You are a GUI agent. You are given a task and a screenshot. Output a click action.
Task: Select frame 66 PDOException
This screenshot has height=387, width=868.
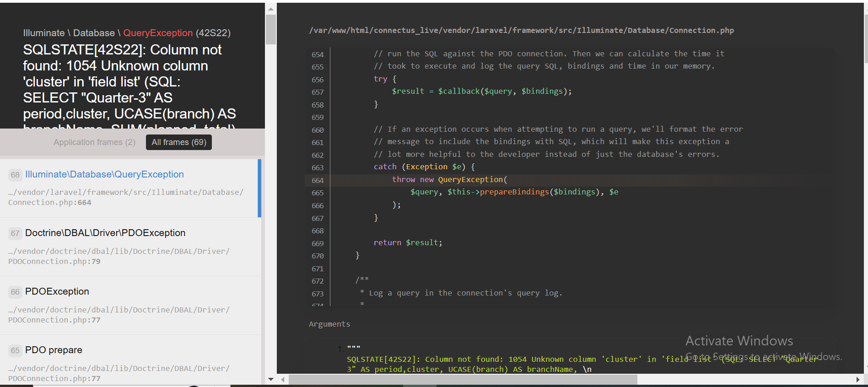point(130,306)
